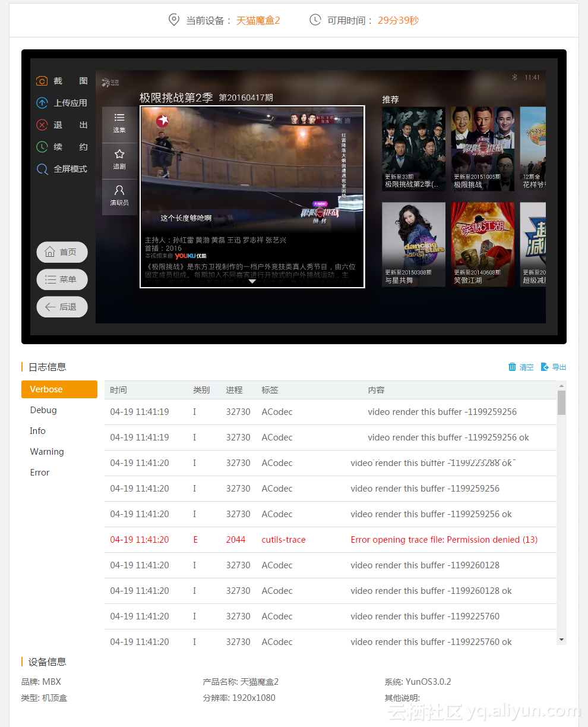Click the home (首页) button

click(62, 252)
